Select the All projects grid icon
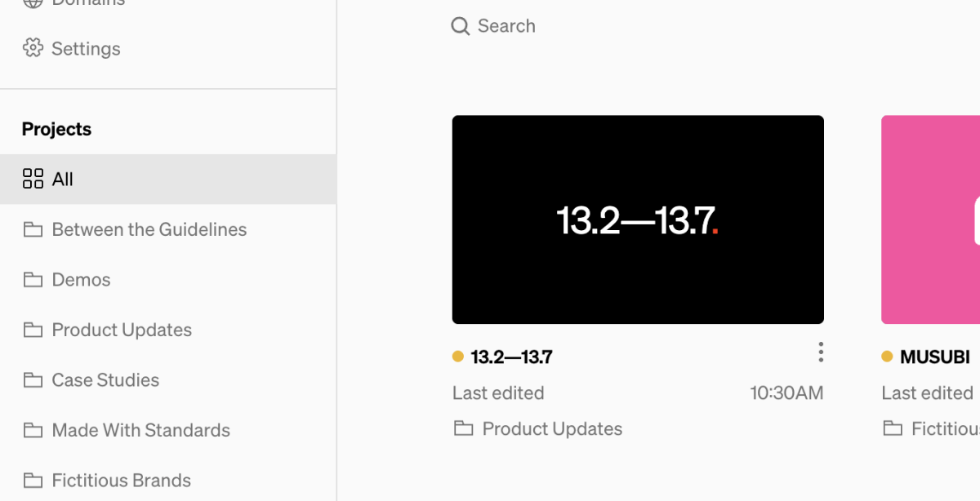 [33, 179]
